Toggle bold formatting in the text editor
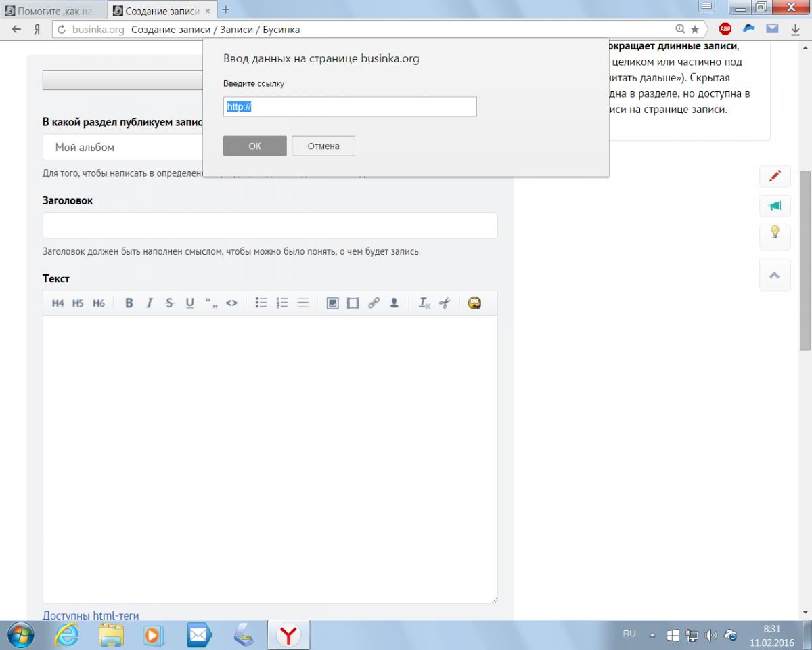This screenshot has width=812, height=650. tap(129, 303)
